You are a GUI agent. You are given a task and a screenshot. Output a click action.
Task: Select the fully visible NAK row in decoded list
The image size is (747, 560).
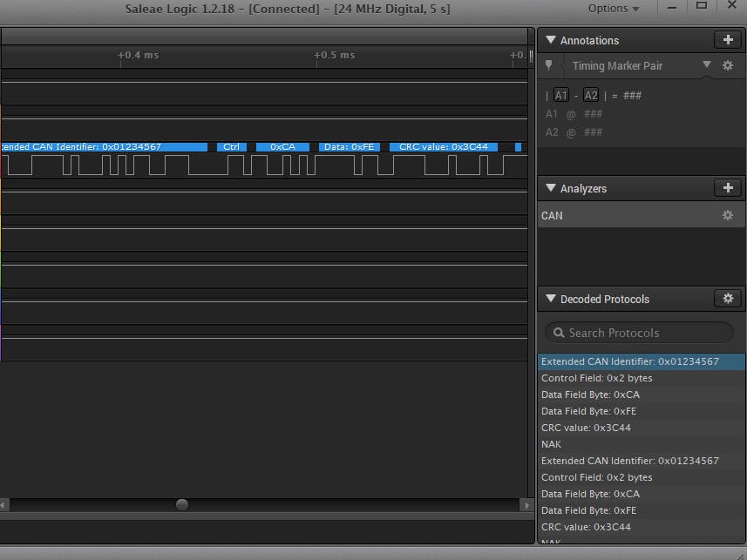[x=642, y=444]
